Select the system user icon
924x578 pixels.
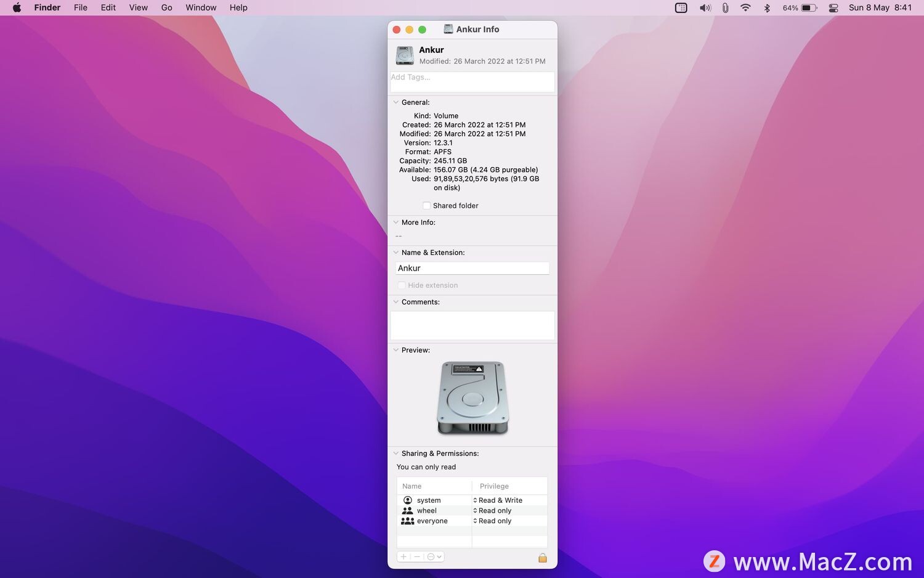click(407, 500)
